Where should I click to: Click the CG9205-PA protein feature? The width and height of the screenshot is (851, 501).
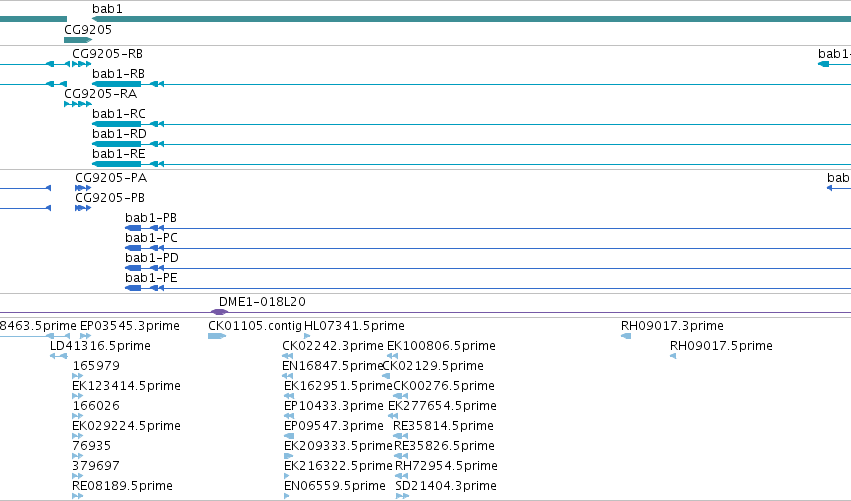coord(83,188)
